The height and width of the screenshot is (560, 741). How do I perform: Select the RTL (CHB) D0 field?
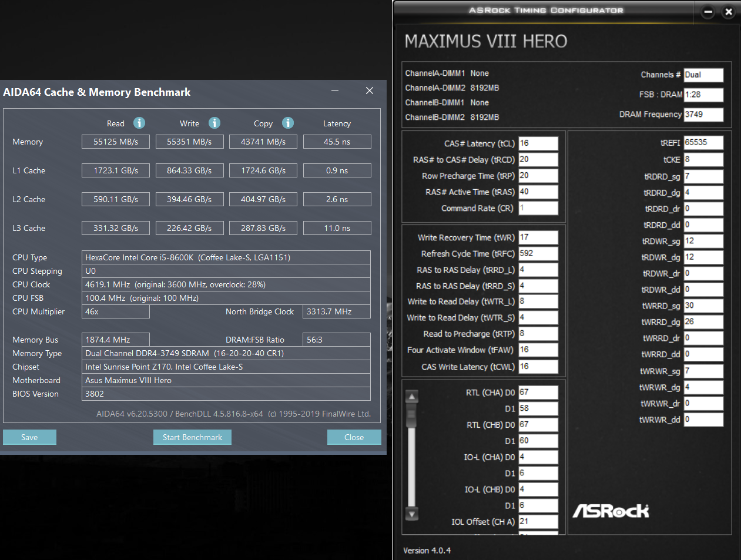(538, 425)
